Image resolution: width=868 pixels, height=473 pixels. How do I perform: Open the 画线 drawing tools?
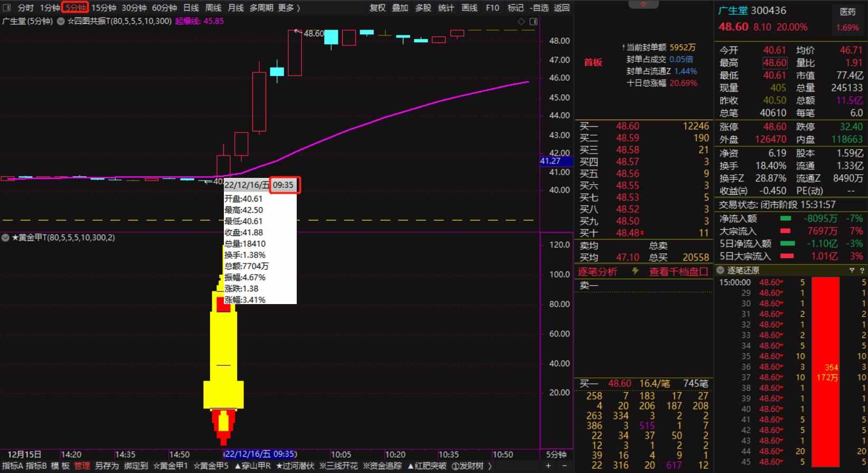click(x=469, y=7)
